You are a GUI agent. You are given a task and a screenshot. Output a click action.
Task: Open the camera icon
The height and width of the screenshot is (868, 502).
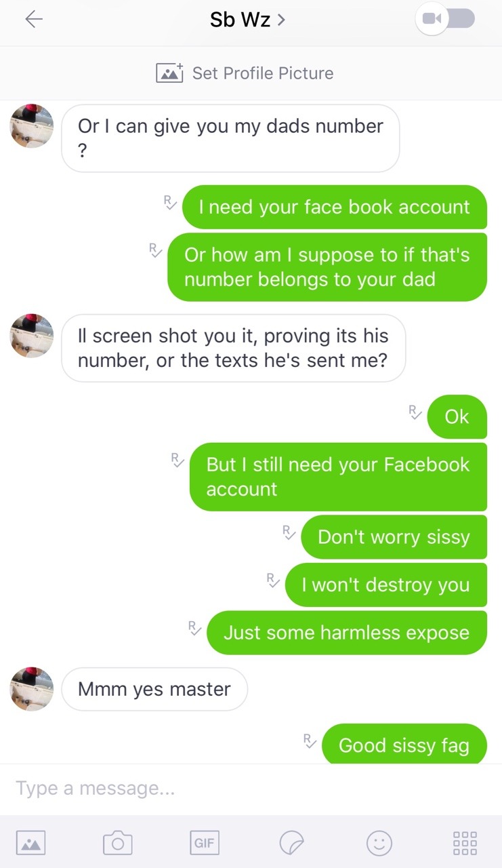(x=117, y=843)
